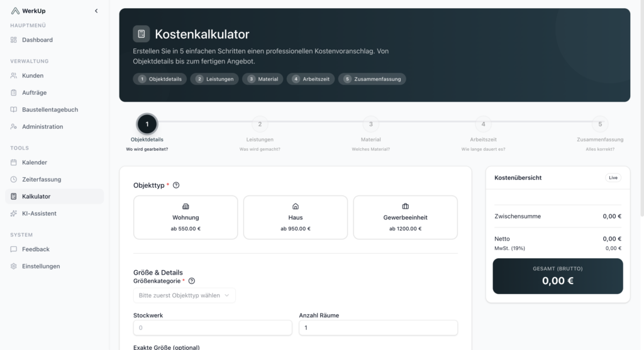Click the Einstellungen gear icon

[x=14, y=266]
